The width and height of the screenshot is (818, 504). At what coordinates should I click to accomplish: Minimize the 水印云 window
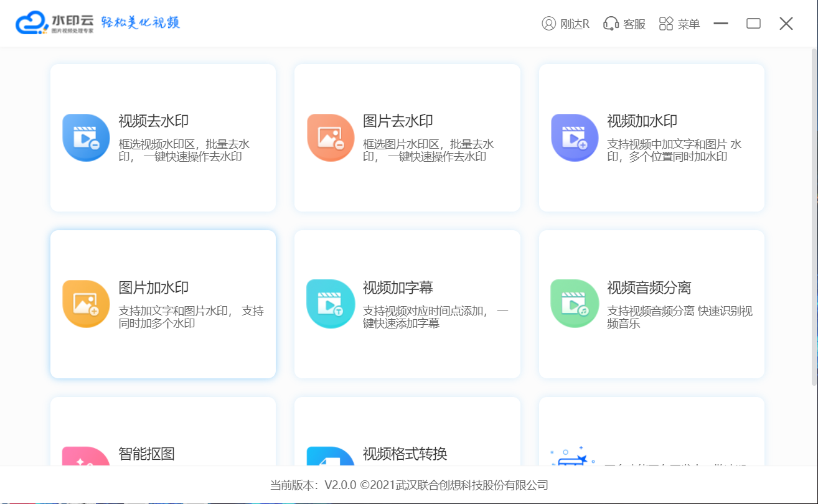[x=721, y=24]
